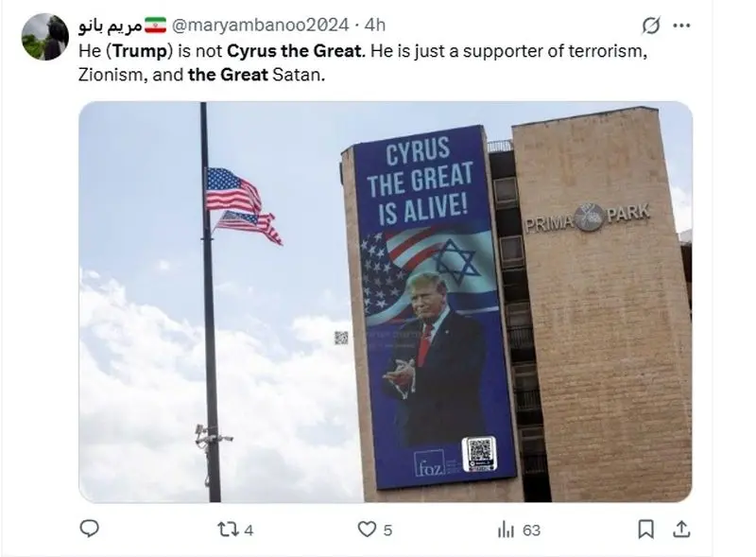Screen dimensions: 756x557
Task: Click the view count 63
Action: [531, 531]
